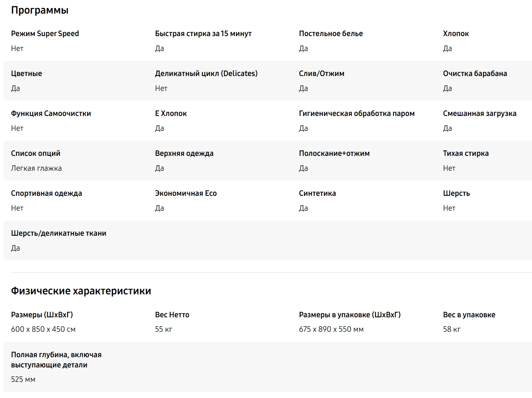Click the Программы section heading
Screen dimensions: 532x398
coord(40,10)
